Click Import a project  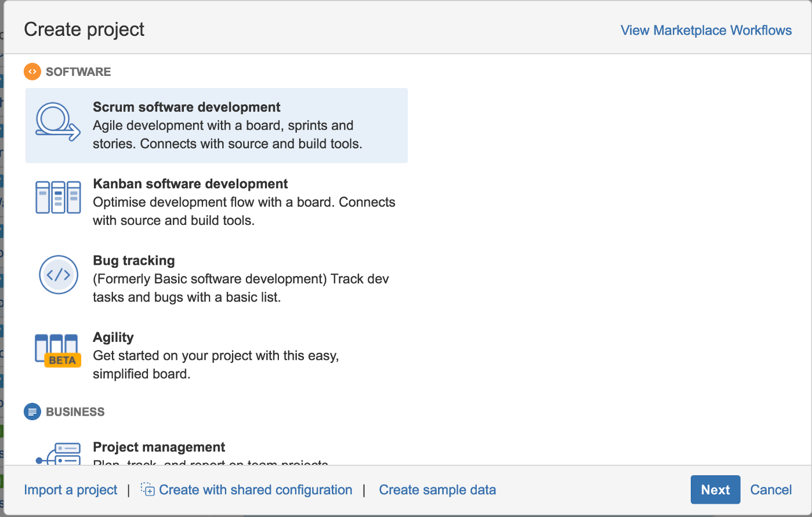click(70, 490)
